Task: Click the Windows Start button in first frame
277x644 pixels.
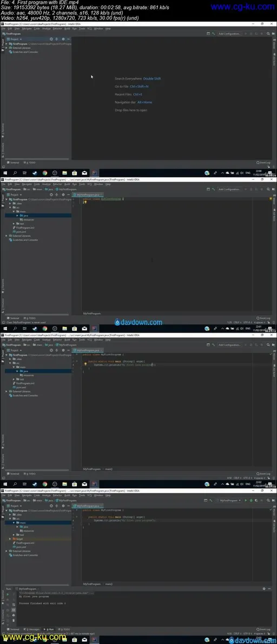Action: (5, 173)
